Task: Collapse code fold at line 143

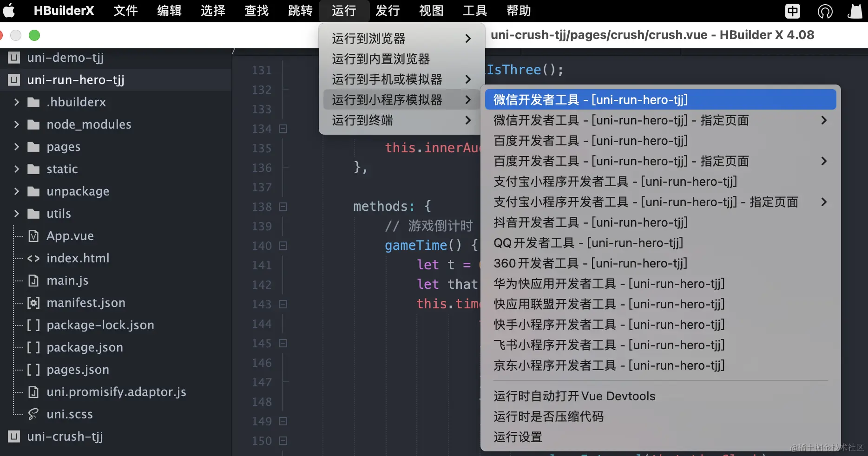Action: click(283, 304)
